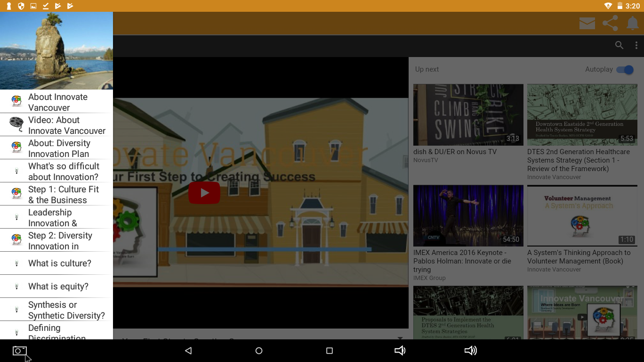The image size is (644, 362).
Task: Click lightbulb icon beside What is equity?
Action: coord(16,287)
